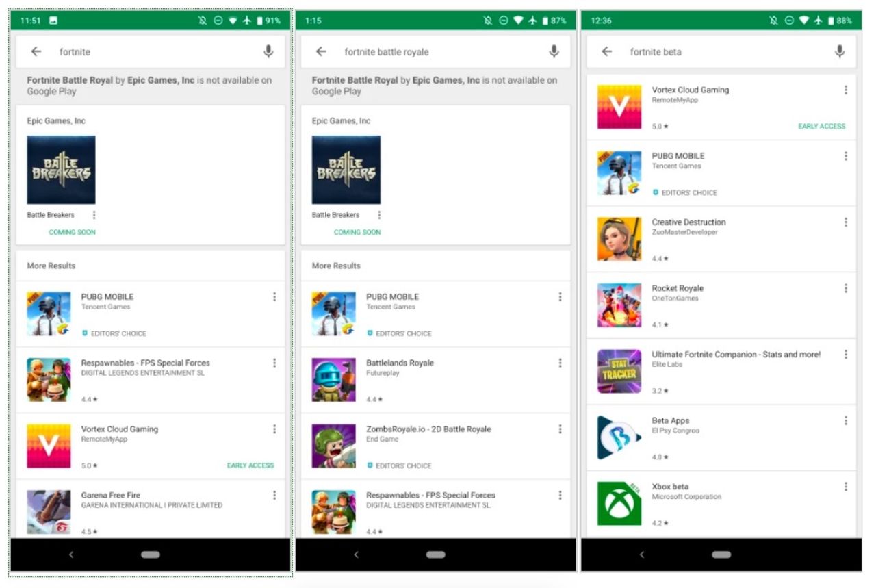
Task: Open the overflow menu for Respawnables
Action: click(x=274, y=363)
